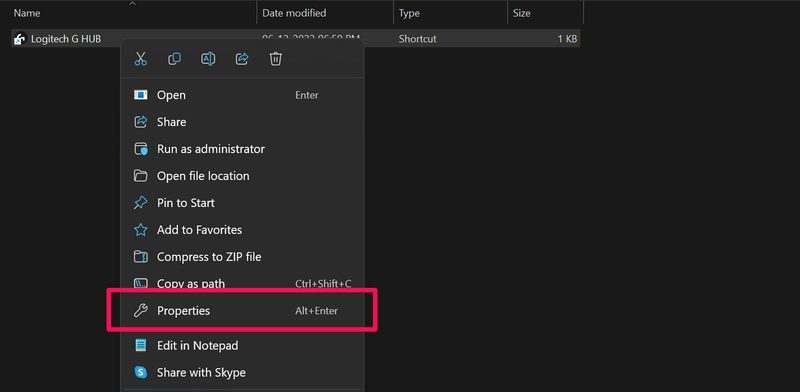Screen dimensions: 800x392
Task: Click the Delete trash can icon
Action: pyautogui.click(x=276, y=59)
